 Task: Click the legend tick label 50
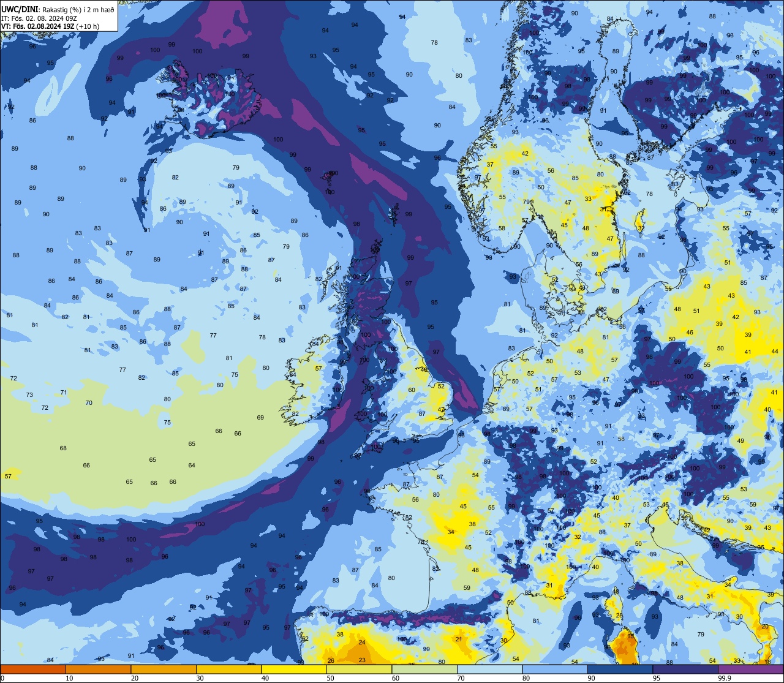(330, 678)
